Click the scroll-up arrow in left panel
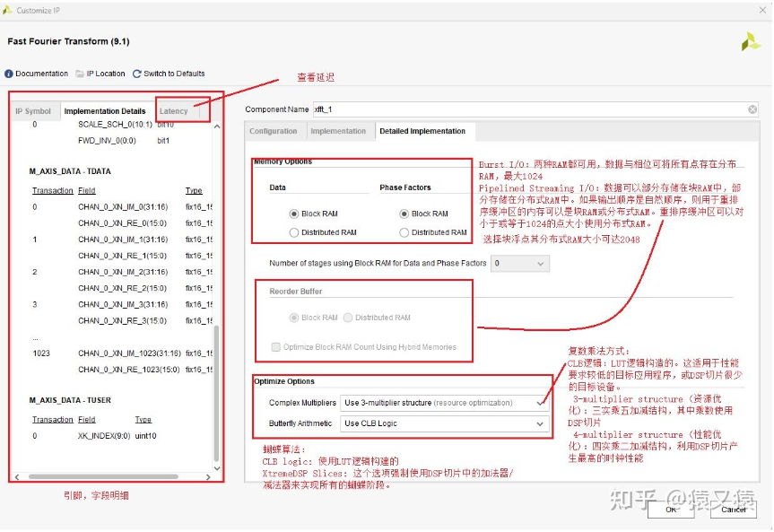The image size is (774, 532). click(x=216, y=126)
